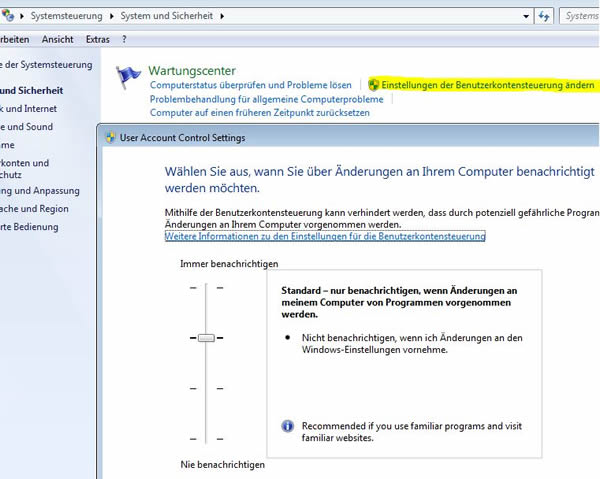Click the Standard – nur benachrichtigen description heading
The image size is (600, 479).
399,302
